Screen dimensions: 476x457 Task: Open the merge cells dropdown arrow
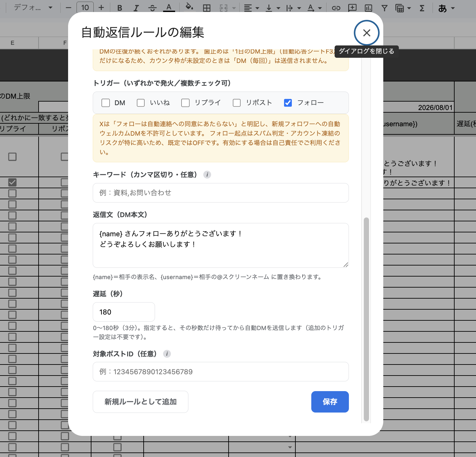coord(234,8)
